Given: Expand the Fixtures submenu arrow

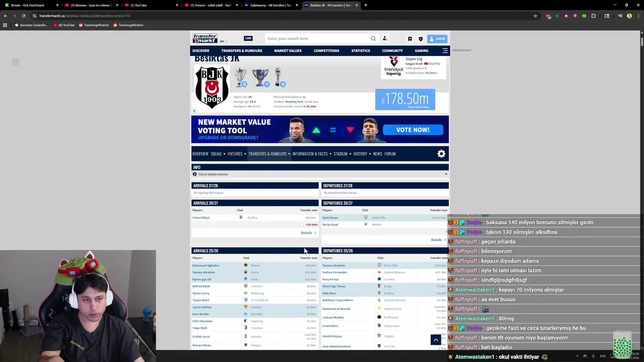Looking at the screenshot, I should click(245, 154).
